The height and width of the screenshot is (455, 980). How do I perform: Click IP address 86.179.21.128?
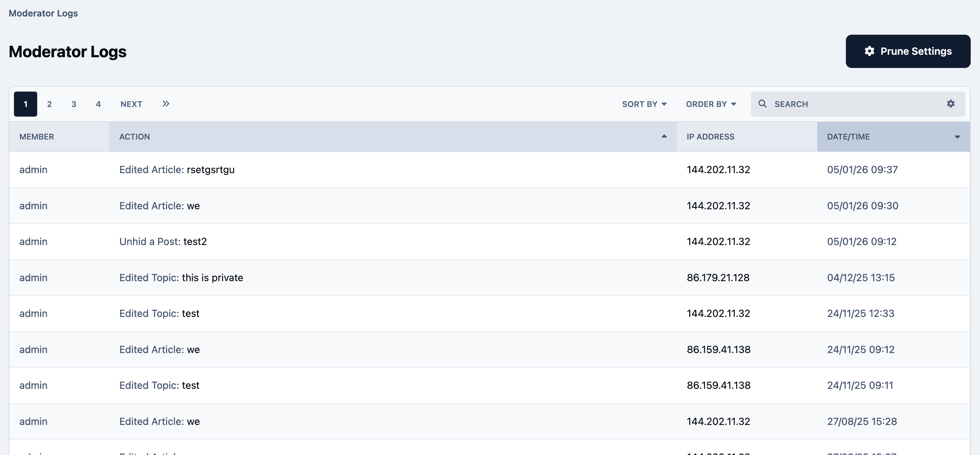tap(718, 277)
